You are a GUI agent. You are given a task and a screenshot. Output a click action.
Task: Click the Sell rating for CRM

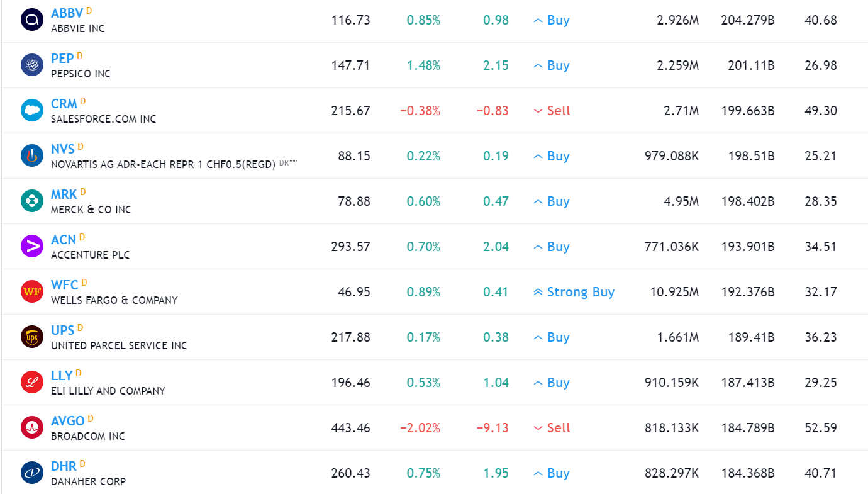552,111
